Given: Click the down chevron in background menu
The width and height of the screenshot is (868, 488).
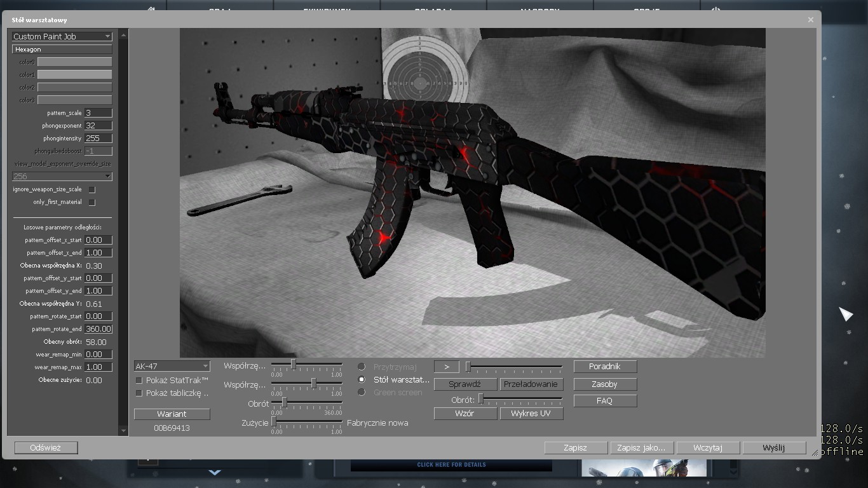Looking at the screenshot, I should pyautogui.click(x=215, y=472).
